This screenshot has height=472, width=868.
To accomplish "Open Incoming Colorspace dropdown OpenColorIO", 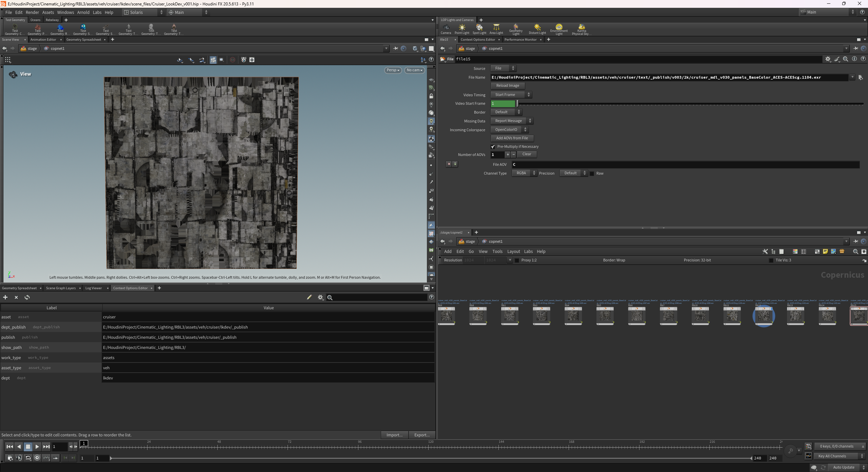I will click(509, 130).
